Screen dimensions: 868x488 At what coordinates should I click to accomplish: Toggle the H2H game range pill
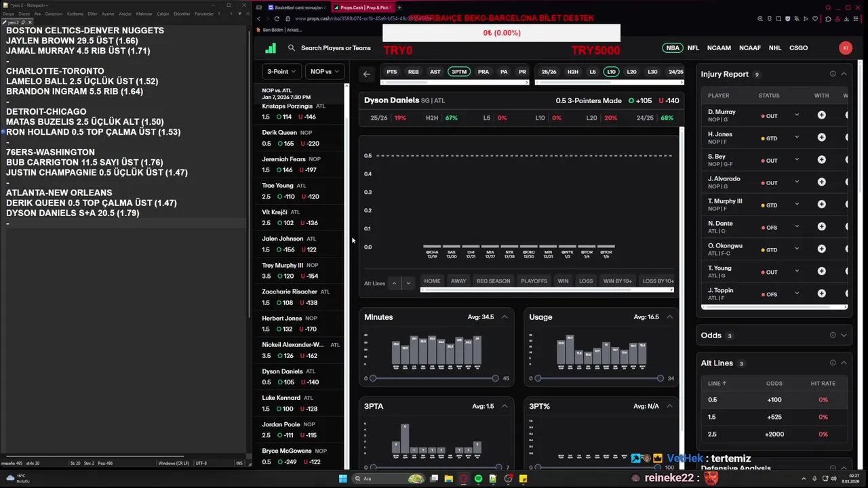tap(573, 72)
